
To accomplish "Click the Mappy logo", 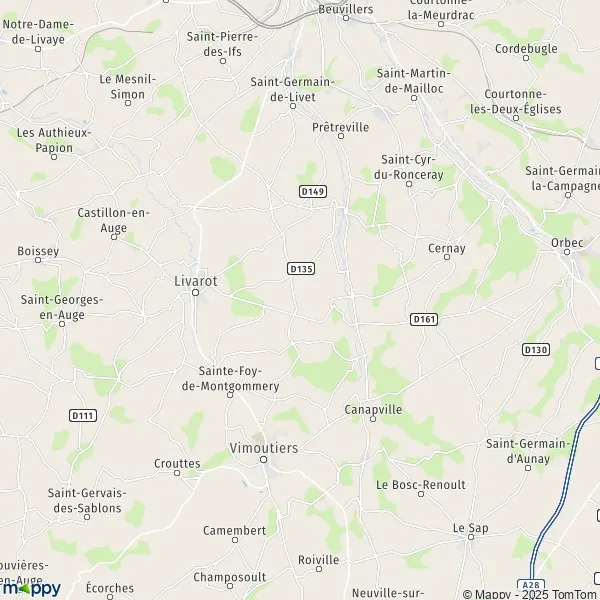I will tap(31, 589).
